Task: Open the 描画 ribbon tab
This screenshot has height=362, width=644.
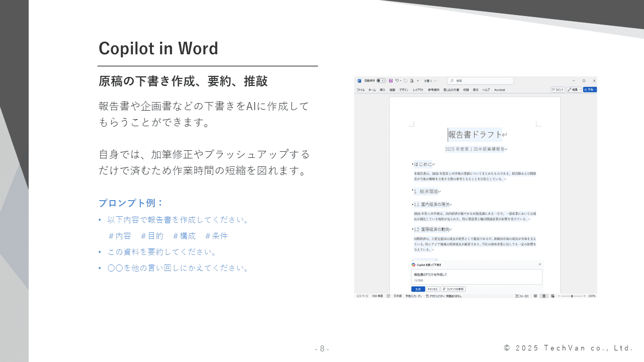Action: (392, 90)
